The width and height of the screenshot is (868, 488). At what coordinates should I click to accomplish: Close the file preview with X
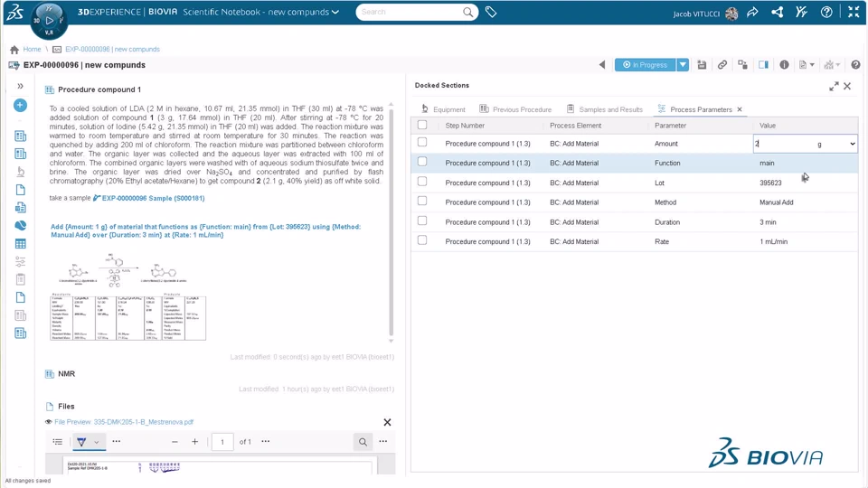388,422
